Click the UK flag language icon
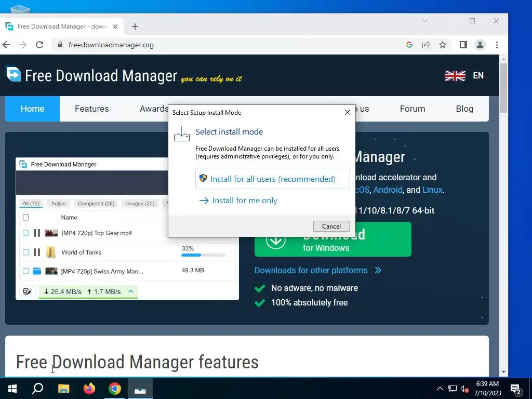The image size is (532, 399). coord(455,76)
